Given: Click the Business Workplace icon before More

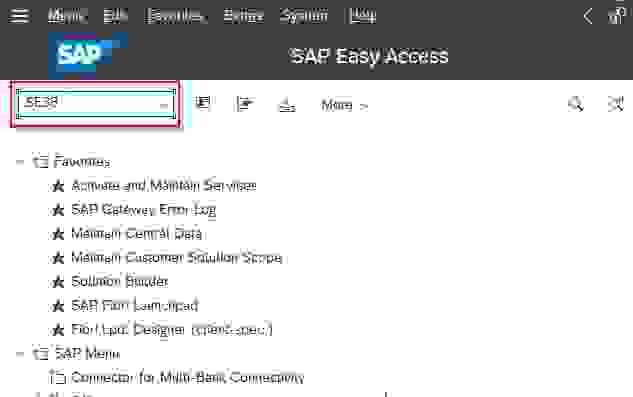Looking at the screenshot, I should [287, 104].
